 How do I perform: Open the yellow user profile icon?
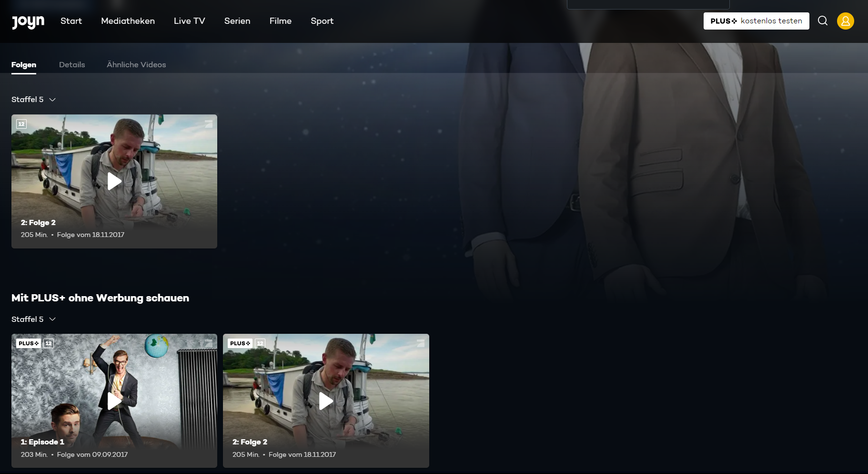pos(846,21)
